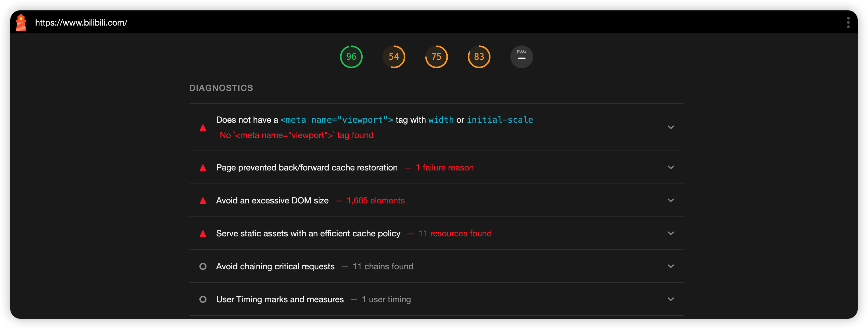Expand the efficient cache policy chevron

(x=671, y=233)
